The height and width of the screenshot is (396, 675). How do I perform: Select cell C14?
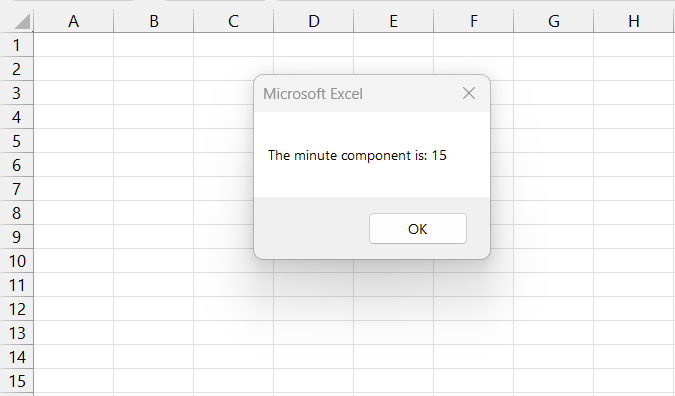(x=233, y=357)
